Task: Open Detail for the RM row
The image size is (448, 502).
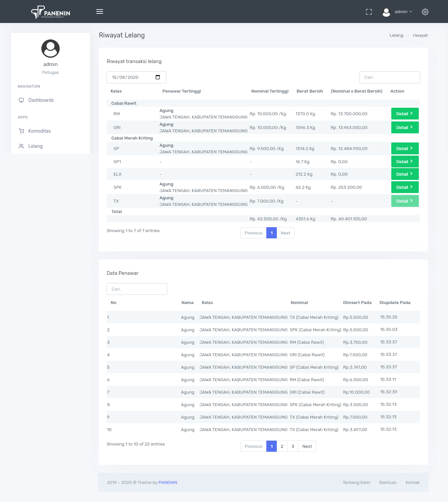Action: 405,114
